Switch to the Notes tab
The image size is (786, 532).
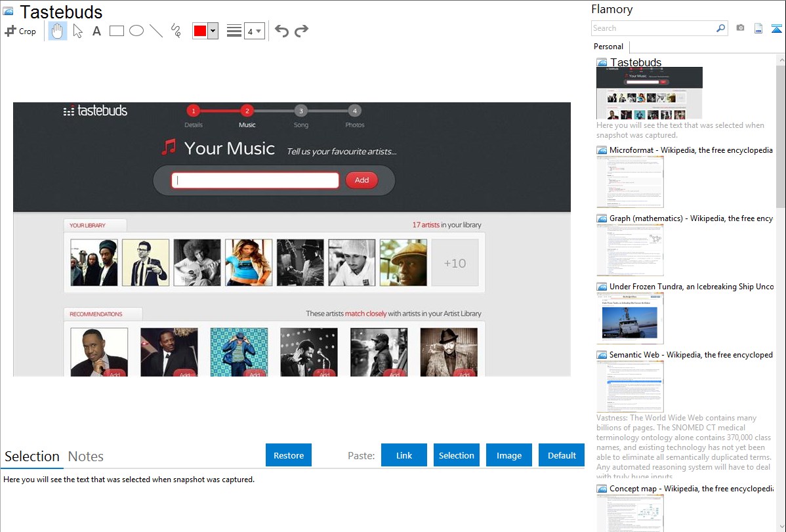click(x=86, y=457)
